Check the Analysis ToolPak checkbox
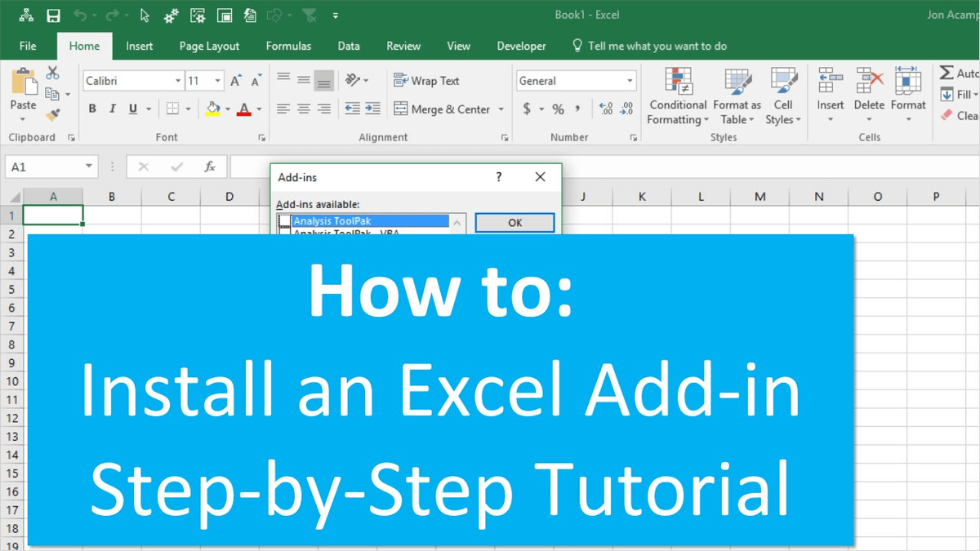980x551 pixels. point(285,221)
